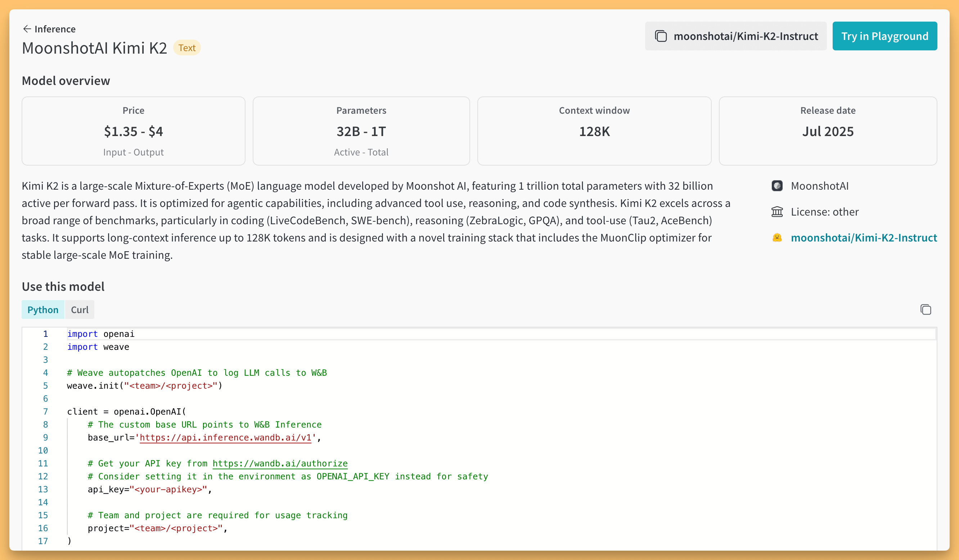Click the back arrow next to Inference
The image size is (959, 560).
pyautogui.click(x=27, y=29)
